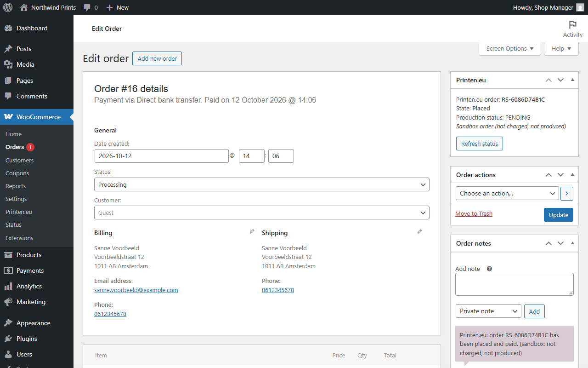Click the Add new order button
Viewport: 588px width, 368px height.
(157, 58)
